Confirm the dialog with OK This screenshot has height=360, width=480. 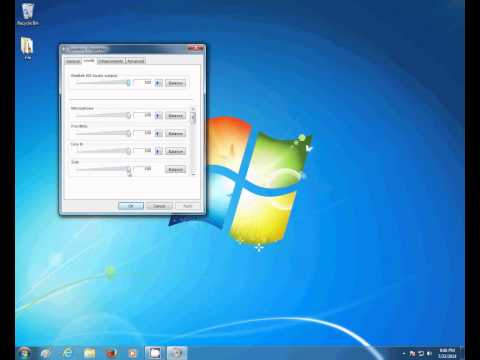point(131,206)
